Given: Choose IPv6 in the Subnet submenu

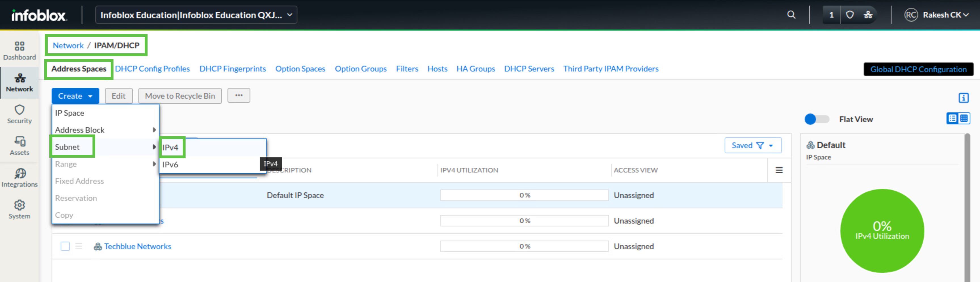Looking at the screenshot, I should [x=213, y=164].
